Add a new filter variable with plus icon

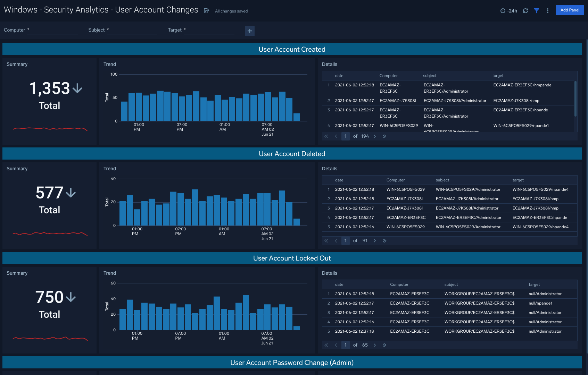(250, 31)
